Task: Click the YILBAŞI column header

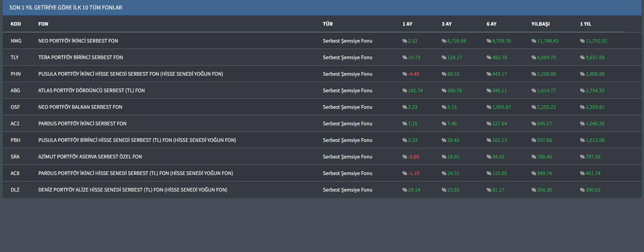Action: pyautogui.click(x=540, y=24)
